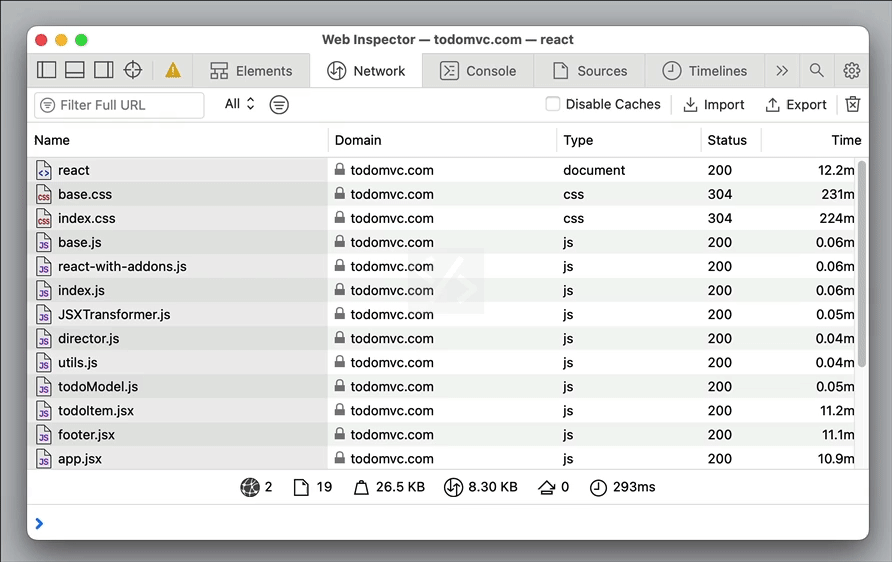Screen dimensions: 892x562
Task: Select the director.js file name
Action: 89,338
